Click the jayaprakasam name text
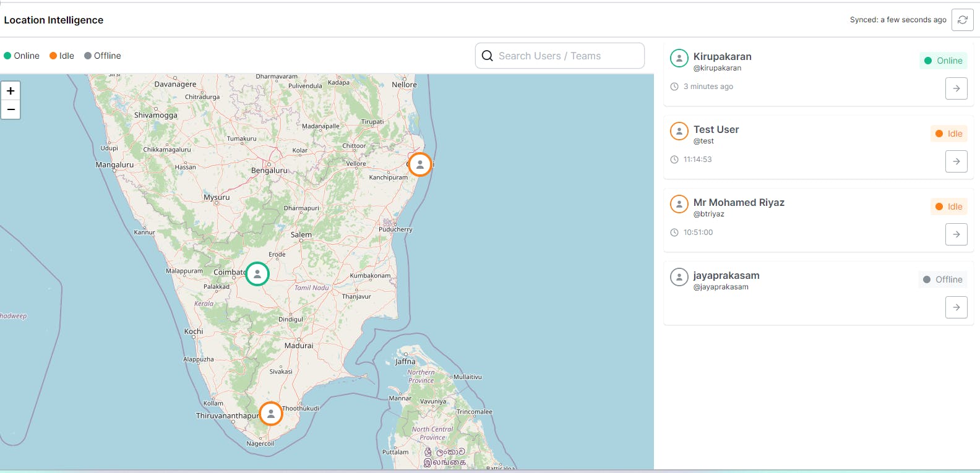 pos(726,276)
